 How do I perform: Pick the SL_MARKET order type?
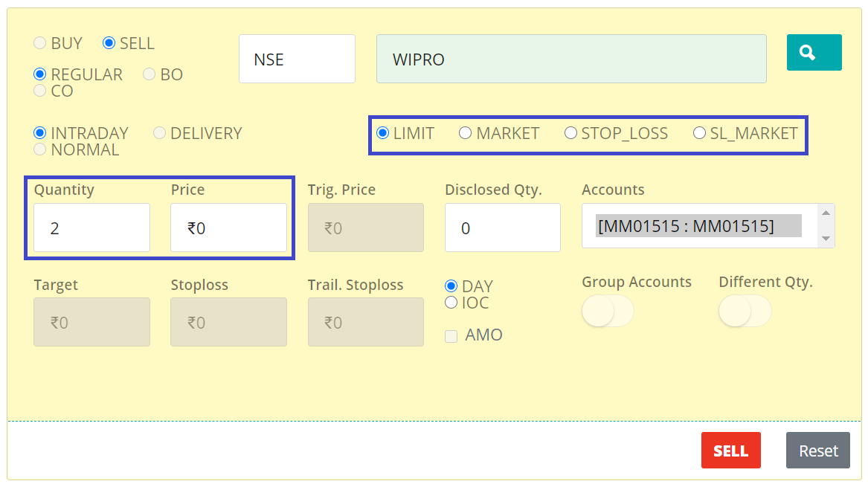[699, 133]
